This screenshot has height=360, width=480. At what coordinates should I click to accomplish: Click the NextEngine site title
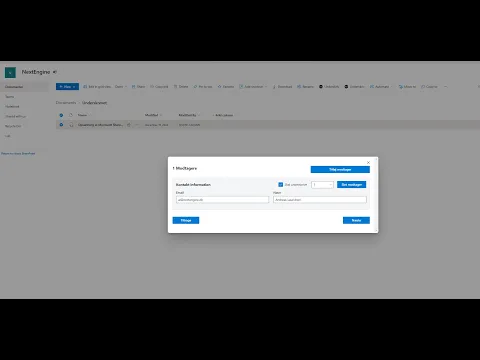pos(36,72)
